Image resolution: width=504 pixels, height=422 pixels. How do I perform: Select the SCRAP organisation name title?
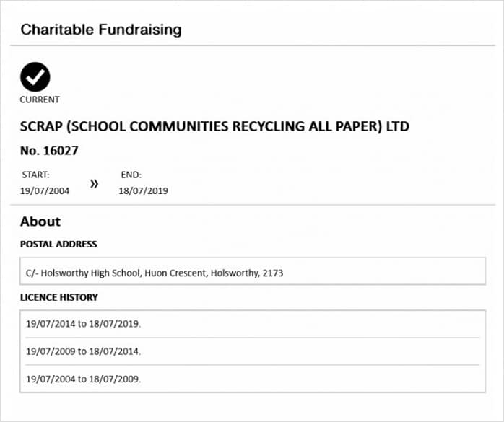[214, 126]
